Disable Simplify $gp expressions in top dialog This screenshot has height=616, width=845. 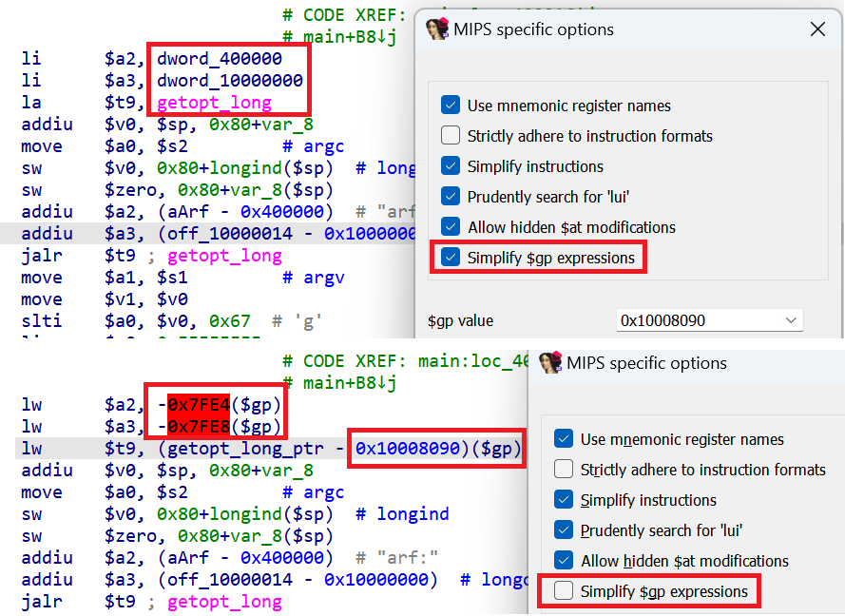451,256
